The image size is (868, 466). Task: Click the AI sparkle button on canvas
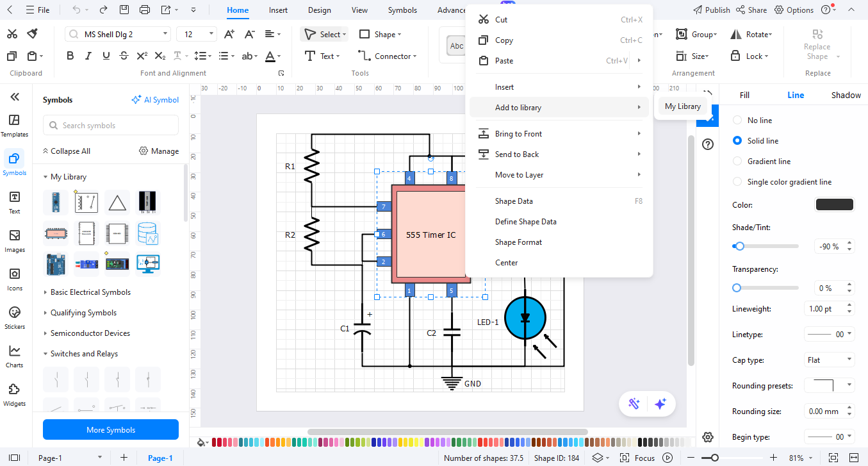660,403
